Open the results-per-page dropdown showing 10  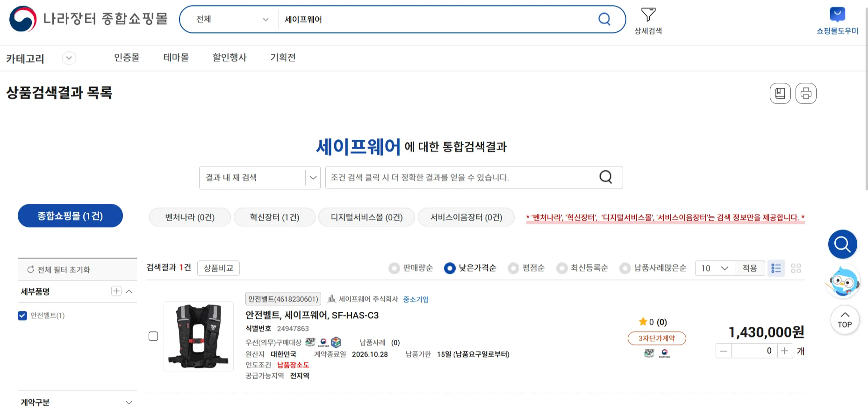[715, 268]
